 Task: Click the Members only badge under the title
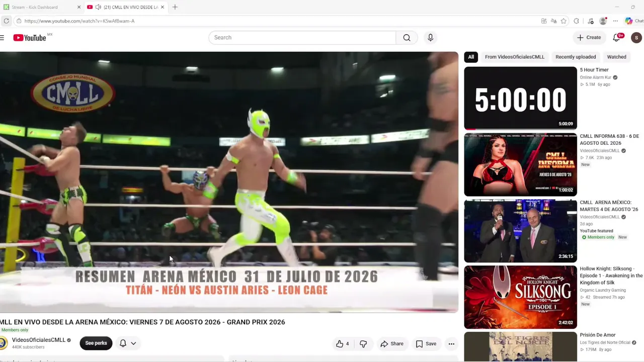(x=15, y=330)
